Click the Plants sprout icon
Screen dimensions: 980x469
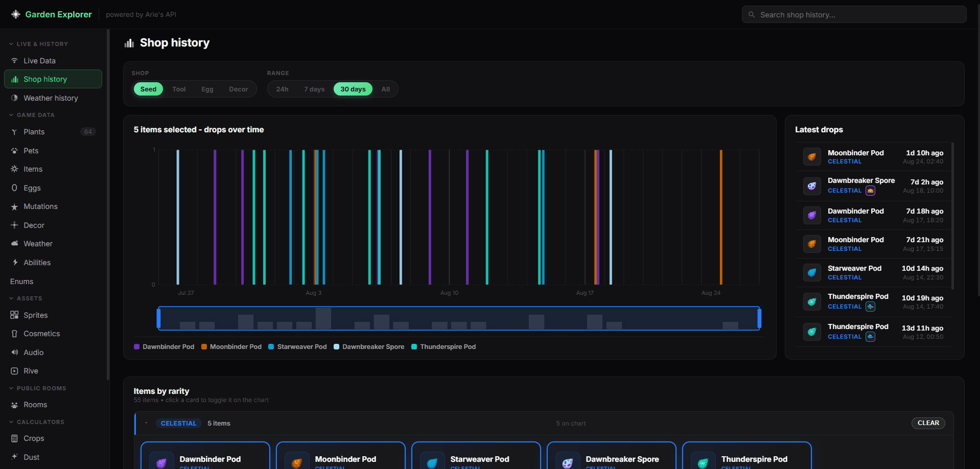14,132
